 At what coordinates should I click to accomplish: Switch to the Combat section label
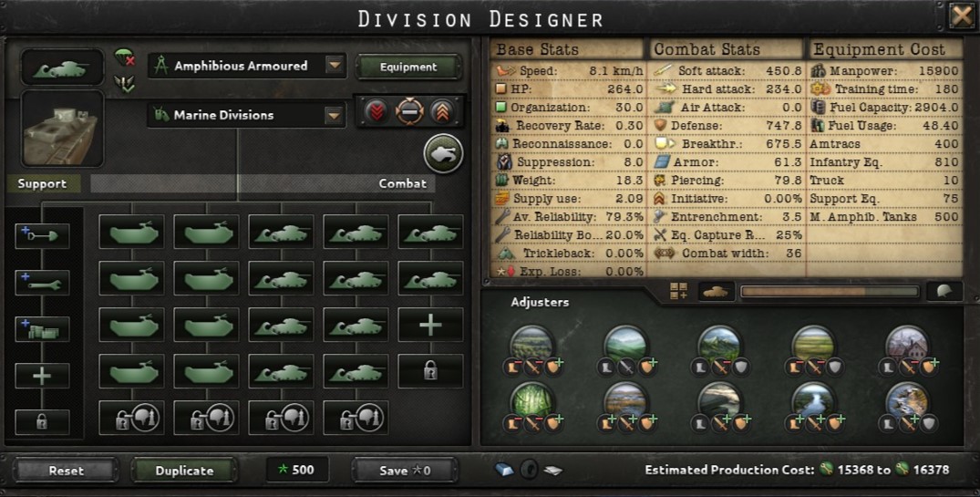click(x=402, y=184)
